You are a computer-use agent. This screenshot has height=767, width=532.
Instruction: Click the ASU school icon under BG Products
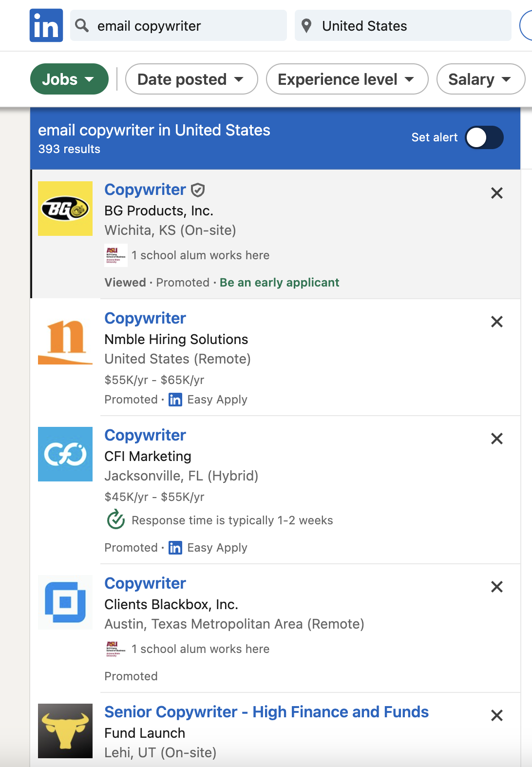point(116,255)
